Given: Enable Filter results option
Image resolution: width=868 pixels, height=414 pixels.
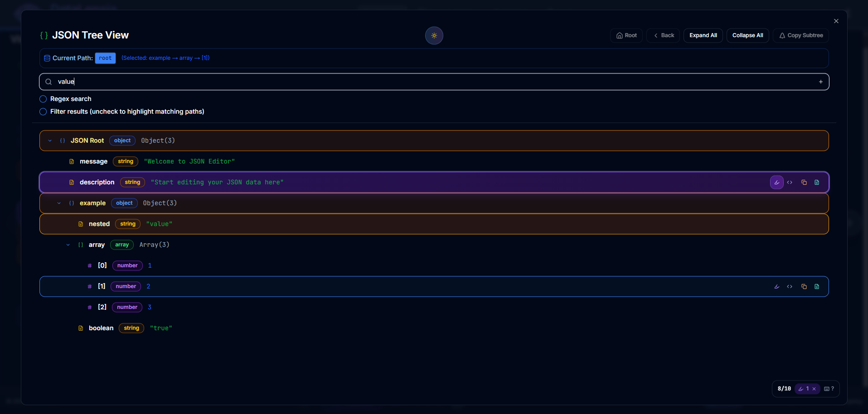Looking at the screenshot, I should click(43, 111).
